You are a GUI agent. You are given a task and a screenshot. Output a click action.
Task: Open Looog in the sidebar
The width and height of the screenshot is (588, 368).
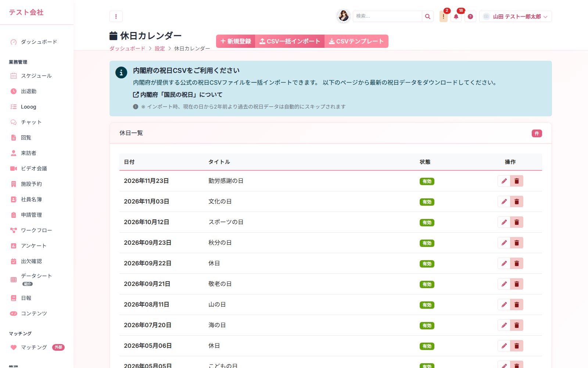[37, 107]
